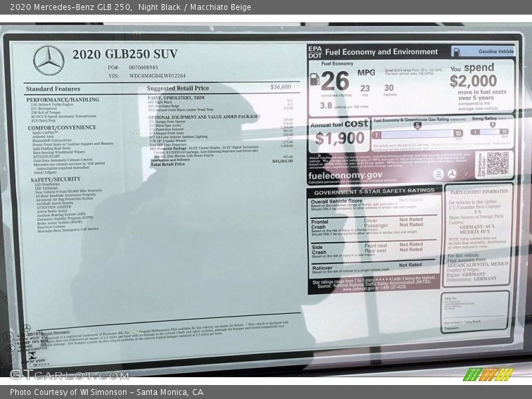Click the COMFORT/CONVENIENCE heading
Screen dimensions: 532x399
tap(62, 128)
